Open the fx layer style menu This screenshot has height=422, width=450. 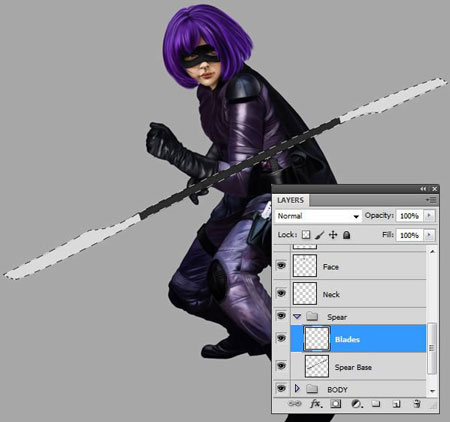316,404
